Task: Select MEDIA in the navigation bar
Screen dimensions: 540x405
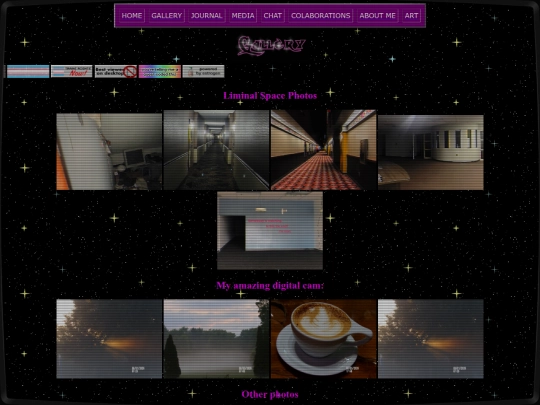Action: click(x=243, y=16)
